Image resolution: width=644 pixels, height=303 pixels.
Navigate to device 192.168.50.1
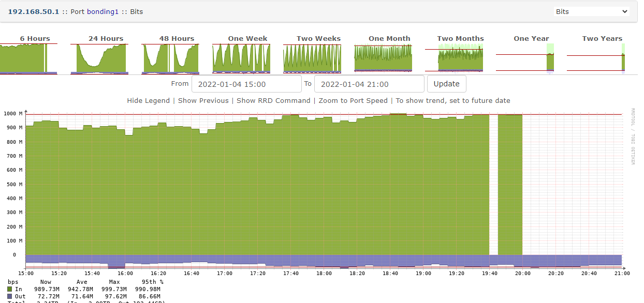click(x=33, y=11)
